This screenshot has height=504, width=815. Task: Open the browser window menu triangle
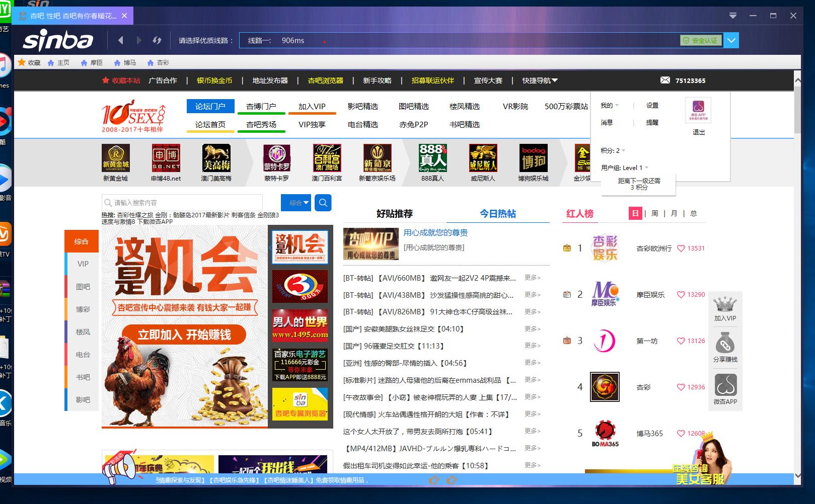[x=733, y=16]
